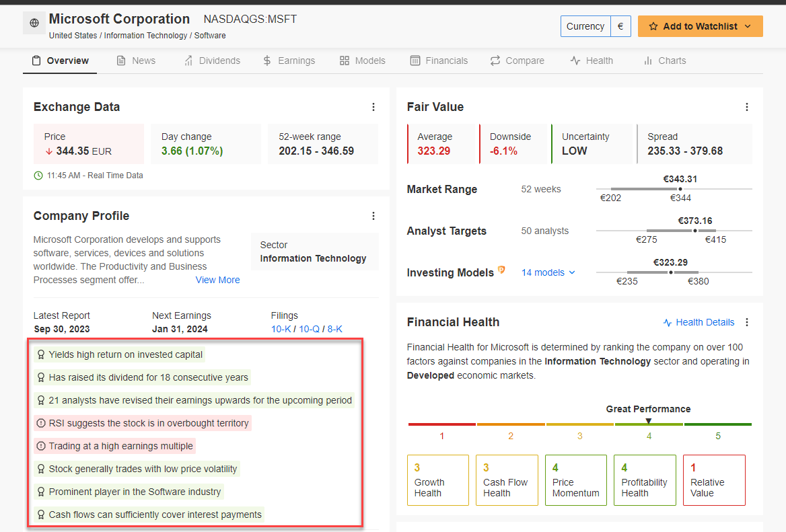The width and height of the screenshot is (786, 532).
Task: Click the star icon in Add to Watchlist
Action: tap(653, 26)
